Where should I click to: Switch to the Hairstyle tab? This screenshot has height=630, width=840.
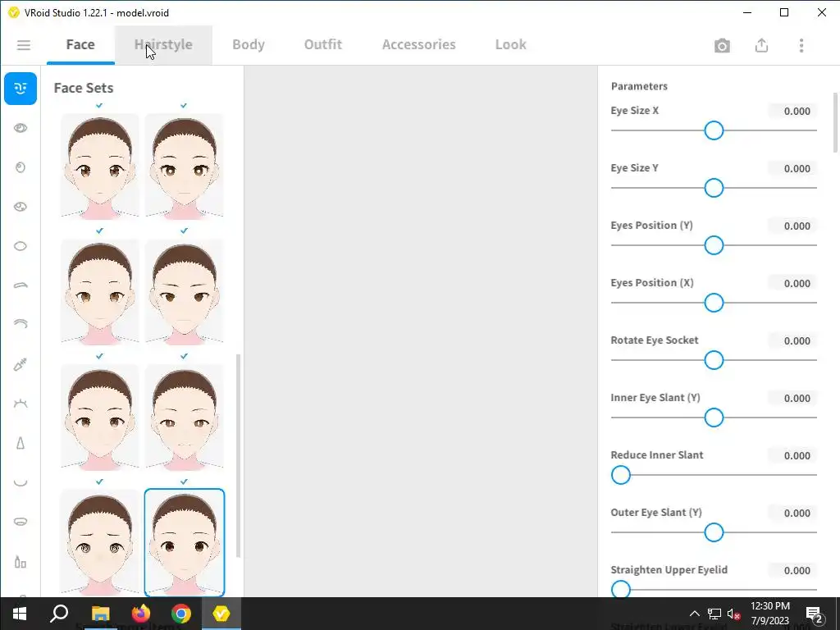tap(163, 44)
